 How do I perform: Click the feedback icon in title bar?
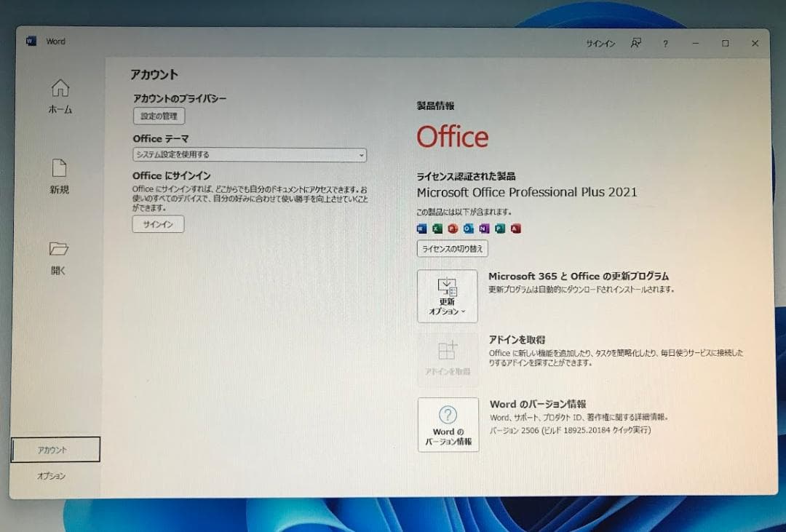[x=635, y=44]
